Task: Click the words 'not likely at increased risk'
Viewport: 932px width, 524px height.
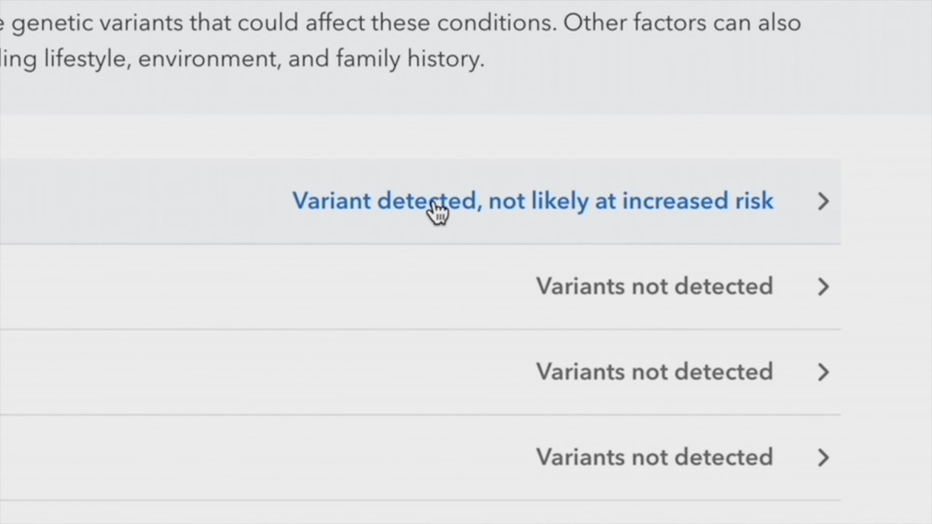Action: pyautogui.click(x=631, y=201)
